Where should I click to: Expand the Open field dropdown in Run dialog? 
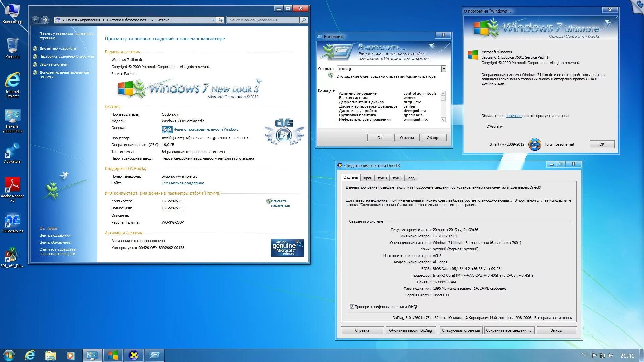pyautogui.click(x=444, y=69)
